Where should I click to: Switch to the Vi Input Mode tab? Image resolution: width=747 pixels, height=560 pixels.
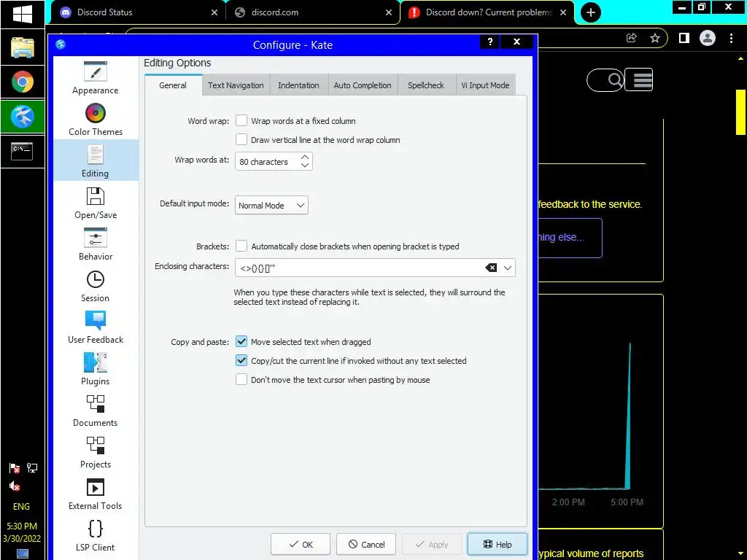click(x=485, y=85)
